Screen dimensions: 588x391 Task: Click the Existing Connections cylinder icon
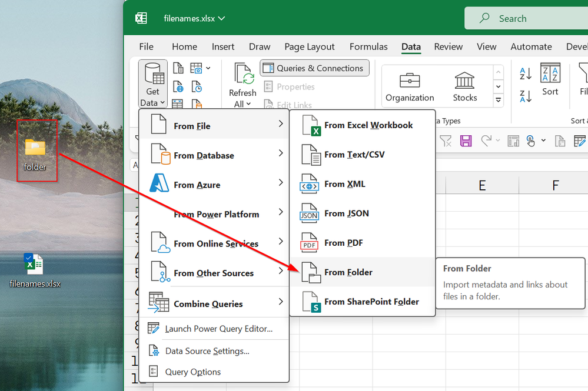[x=197, y=103]
